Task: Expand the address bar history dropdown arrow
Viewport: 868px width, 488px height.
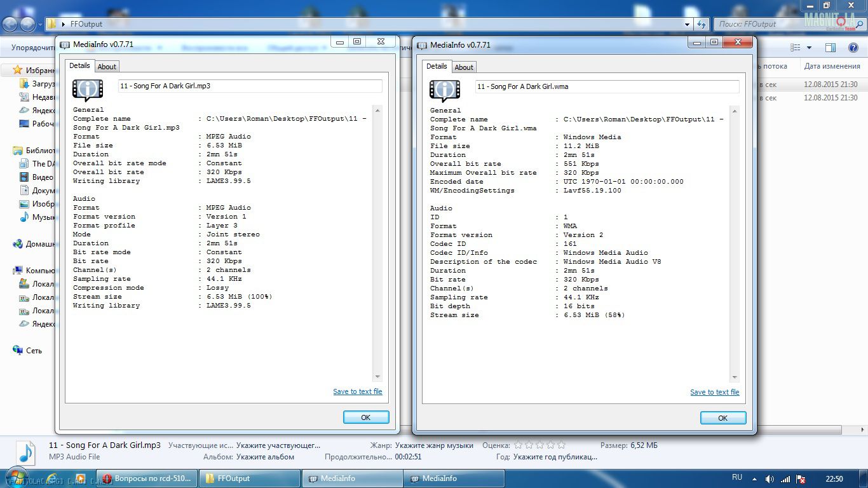Action: click(688, 24)
